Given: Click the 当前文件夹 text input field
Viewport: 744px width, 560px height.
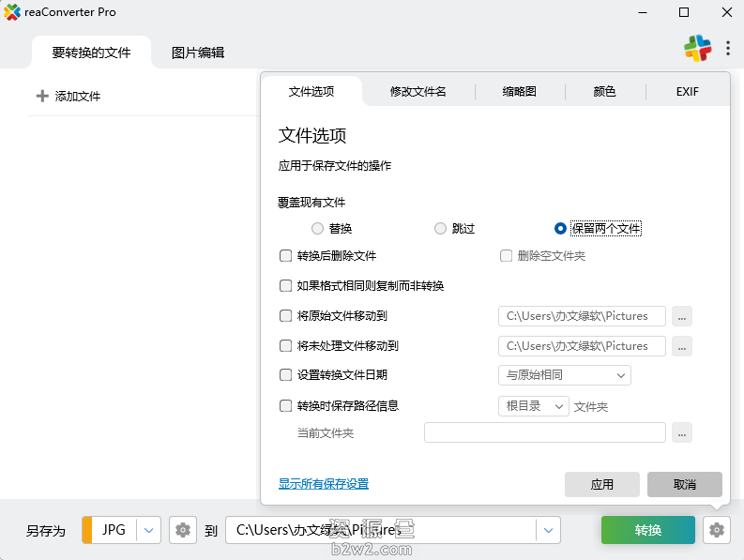Looking at the screenshot, I should click(x=544, y=432).
